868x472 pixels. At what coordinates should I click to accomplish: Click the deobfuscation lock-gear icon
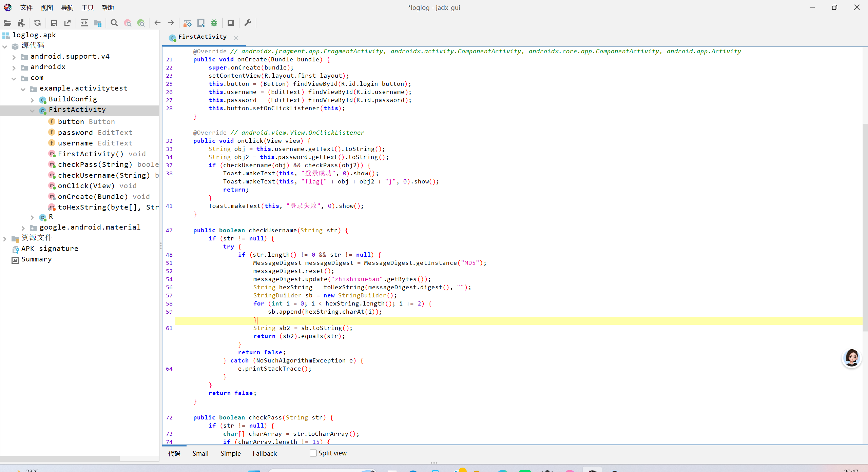click(x=187, y=23)
